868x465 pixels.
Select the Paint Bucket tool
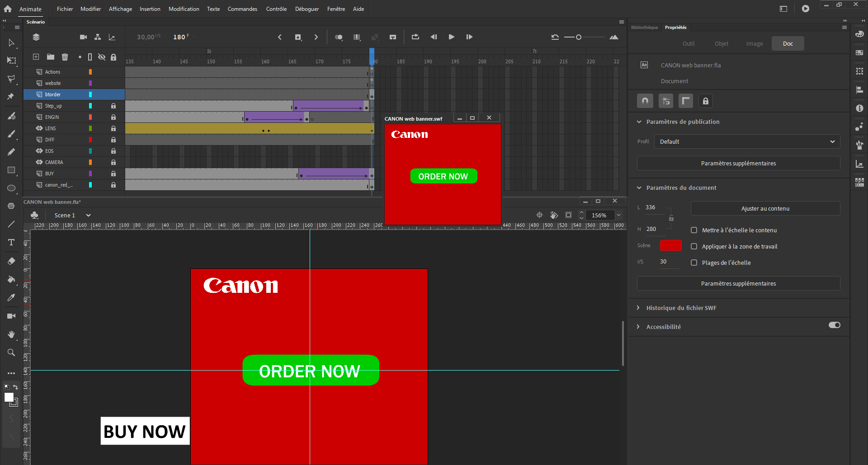[11, 279]
